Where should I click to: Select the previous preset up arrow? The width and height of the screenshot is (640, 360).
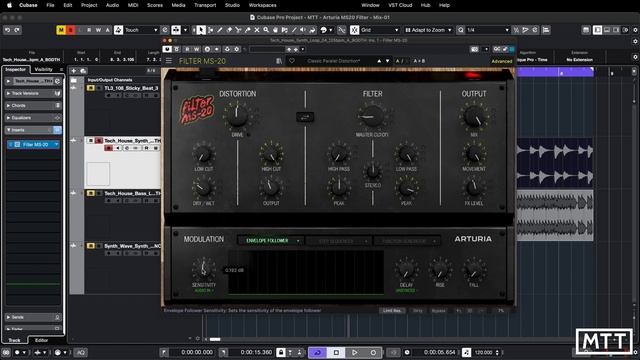[379, 61]
